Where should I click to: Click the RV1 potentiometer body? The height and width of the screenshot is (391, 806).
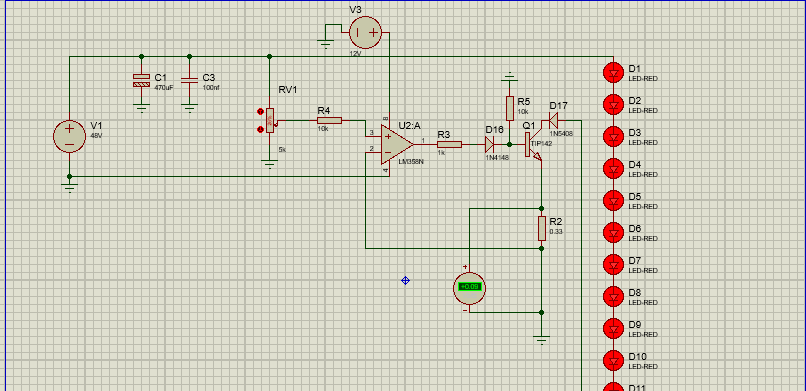pyautogui.click(x=270, y=120)
